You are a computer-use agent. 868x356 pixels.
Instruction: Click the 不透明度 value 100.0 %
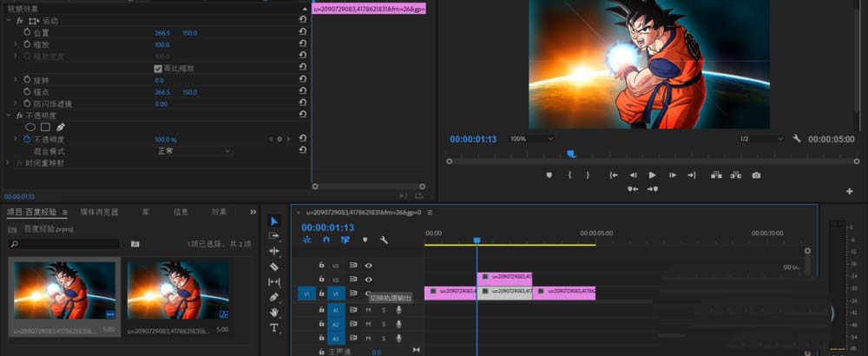click(x=165, y=139)
